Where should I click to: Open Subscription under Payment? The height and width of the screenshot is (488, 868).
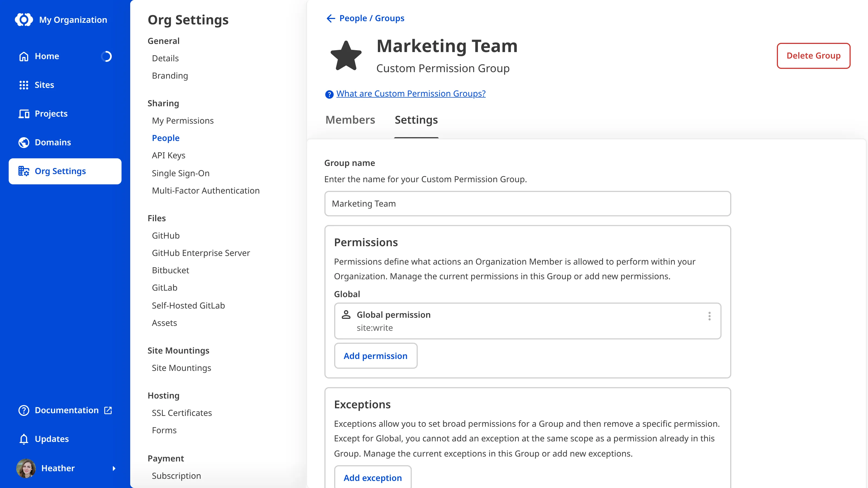(x=176, y=476)
